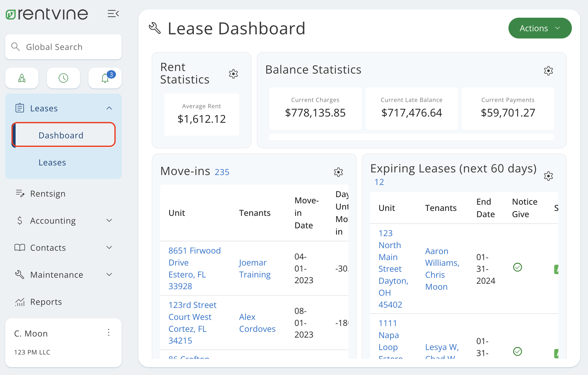Select Dashboard in the Leases menu
This screenshot has width=588, height=375.
click(61, 135)
